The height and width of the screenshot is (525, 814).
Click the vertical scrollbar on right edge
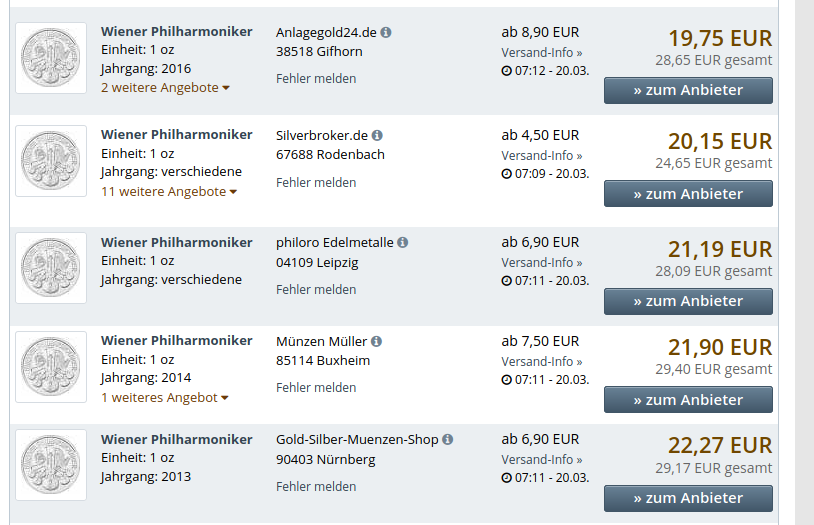(x=804, y=260)
